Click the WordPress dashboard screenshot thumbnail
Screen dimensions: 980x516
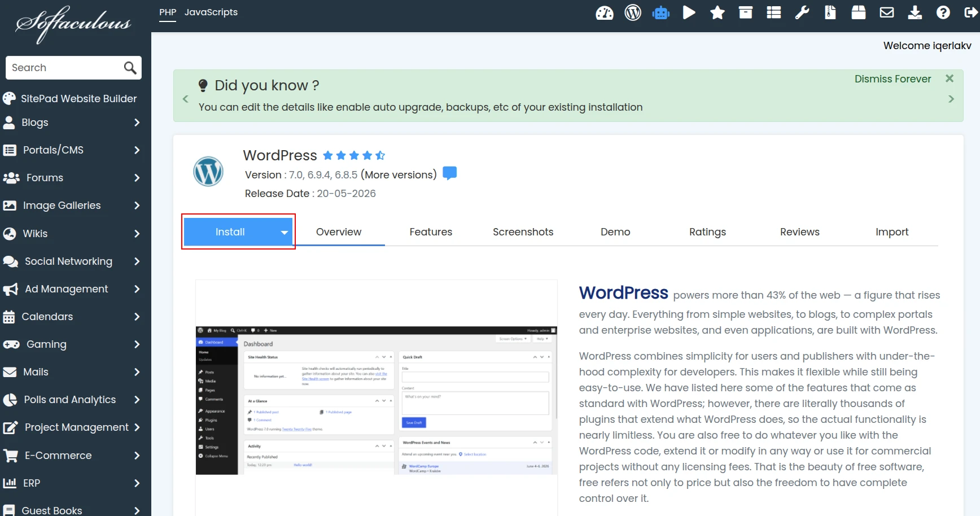click(377, 400)
